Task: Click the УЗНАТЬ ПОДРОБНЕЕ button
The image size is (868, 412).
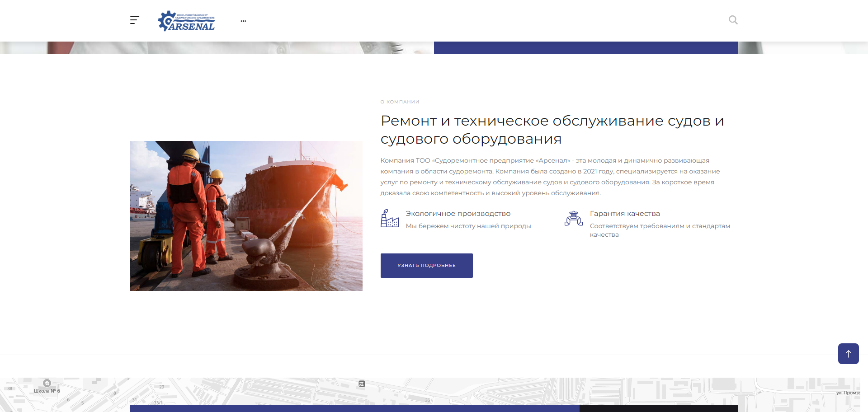Action: tap(426, 266)
